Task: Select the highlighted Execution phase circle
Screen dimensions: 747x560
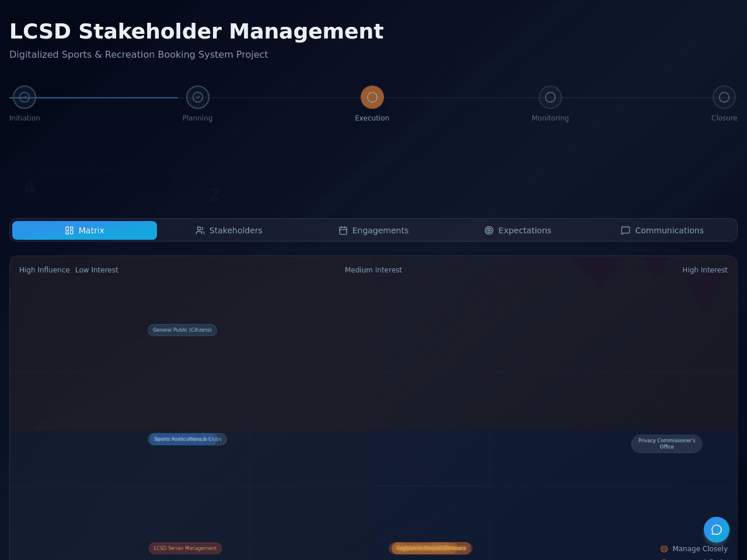Action: click(x=372, y=97)
